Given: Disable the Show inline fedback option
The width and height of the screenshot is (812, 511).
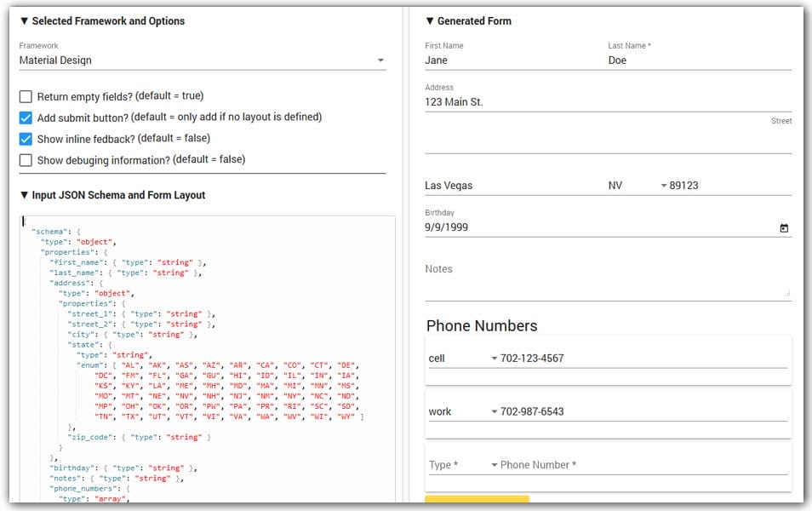Looking at the screenshot, I should tap(26, 138).
